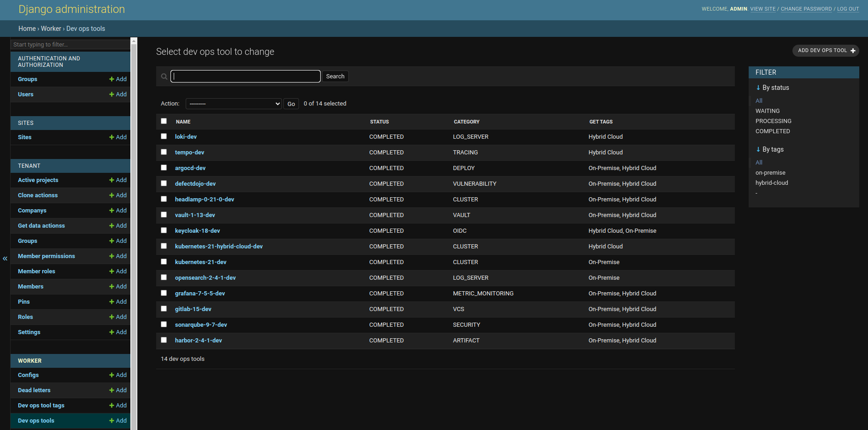
Task: Filter by hybrid-cloud tag
Action: (772, 183)
